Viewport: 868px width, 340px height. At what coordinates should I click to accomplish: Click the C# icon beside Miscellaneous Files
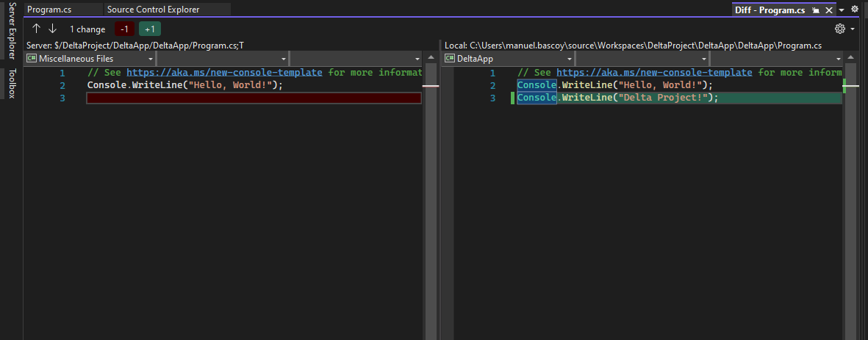pos(32,58)
